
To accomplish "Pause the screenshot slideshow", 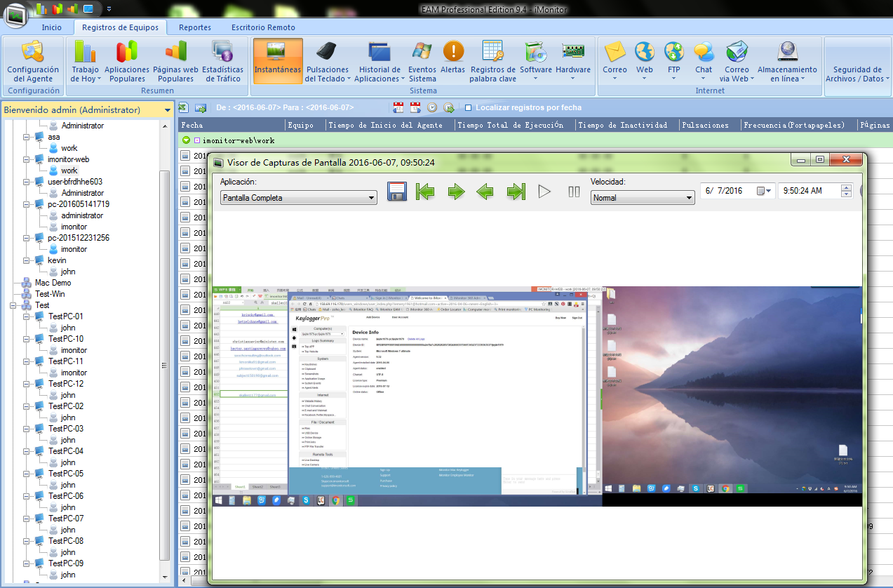I will [x=574, y=192].
